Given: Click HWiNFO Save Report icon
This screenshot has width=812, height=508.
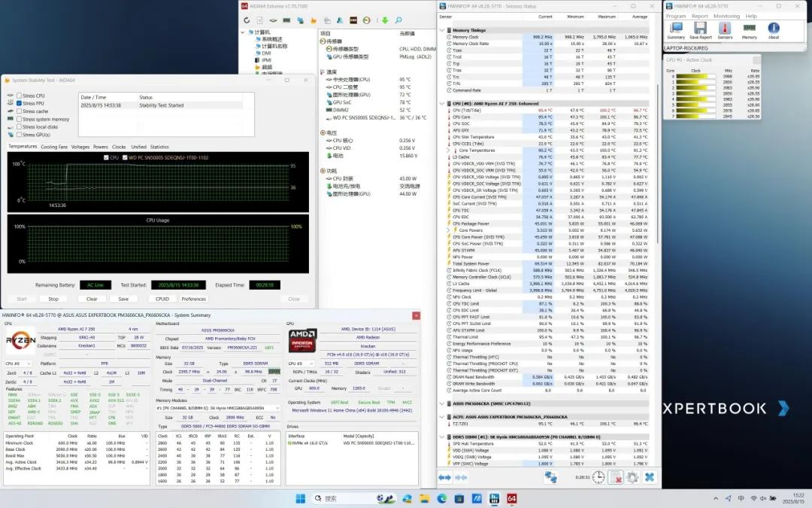Looking at the screenshot, I should [700, 31].
